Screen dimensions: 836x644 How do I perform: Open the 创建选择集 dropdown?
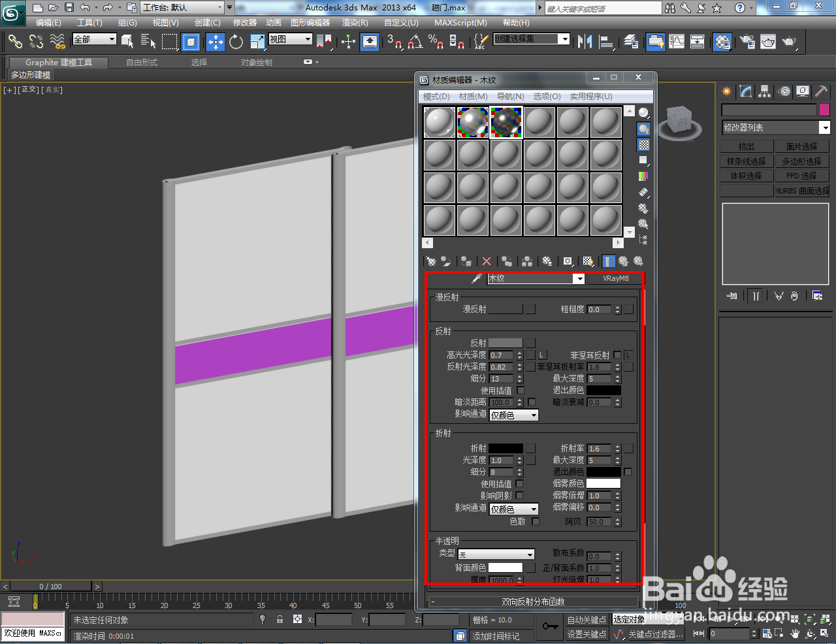click(532, 39)
